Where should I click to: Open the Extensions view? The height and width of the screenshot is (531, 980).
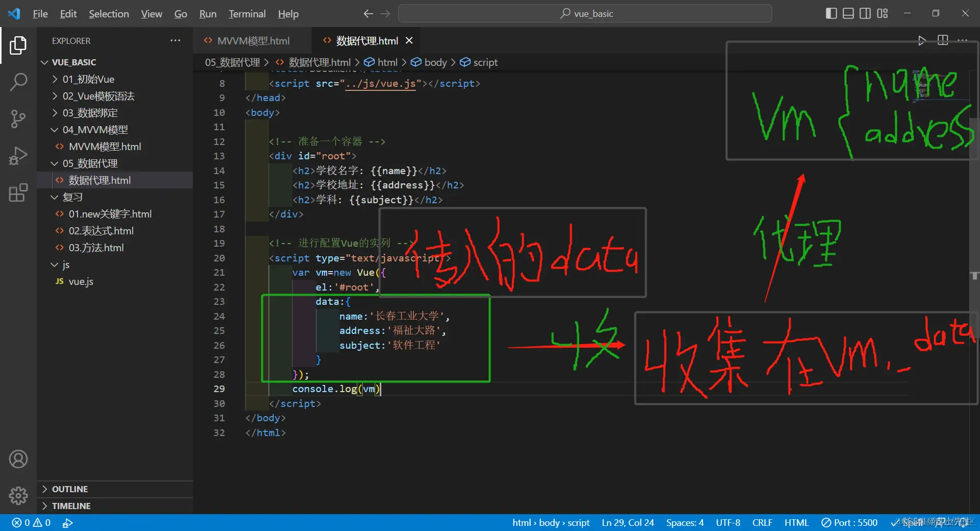tap(18, 192)
